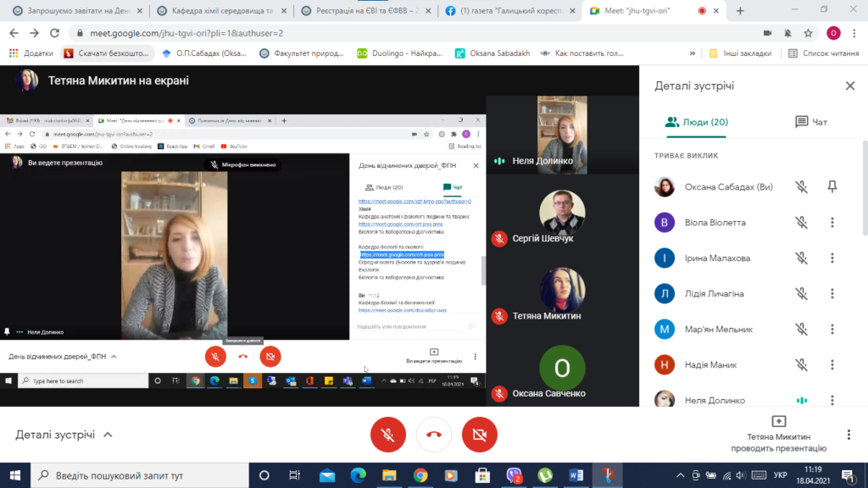Pin Оксана Сабадах to the screen
The height and width of the screenshot is (488, 868).
832,187
